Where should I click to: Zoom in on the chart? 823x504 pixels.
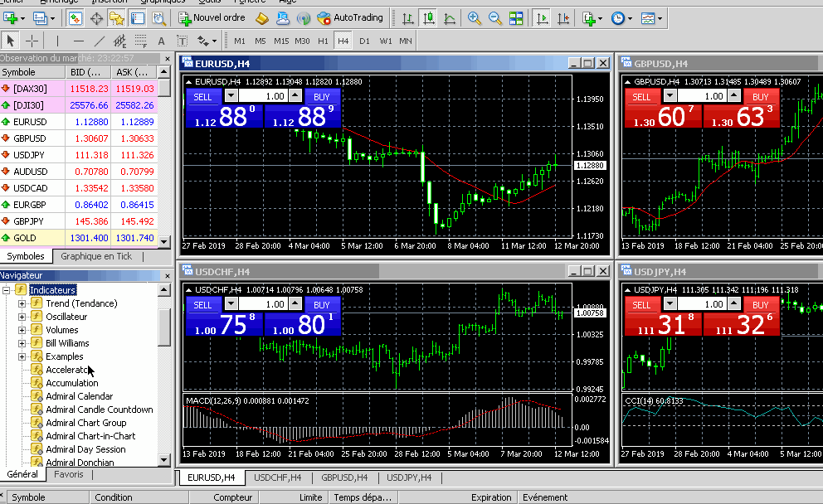pyautogui.click(x=474, y=18)
